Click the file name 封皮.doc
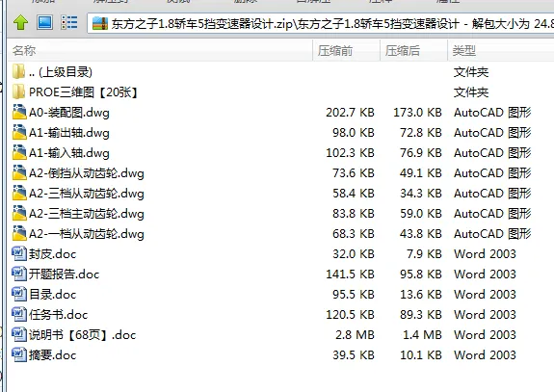Image resolution: width=554 pixels, height=392 pixels. (x=52, y=254)
